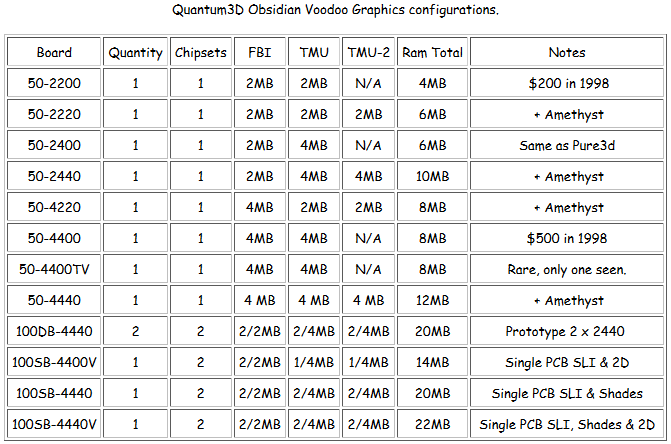Select the 100SB-4440V board cell
671x444 pixels.
click(54, 424)
